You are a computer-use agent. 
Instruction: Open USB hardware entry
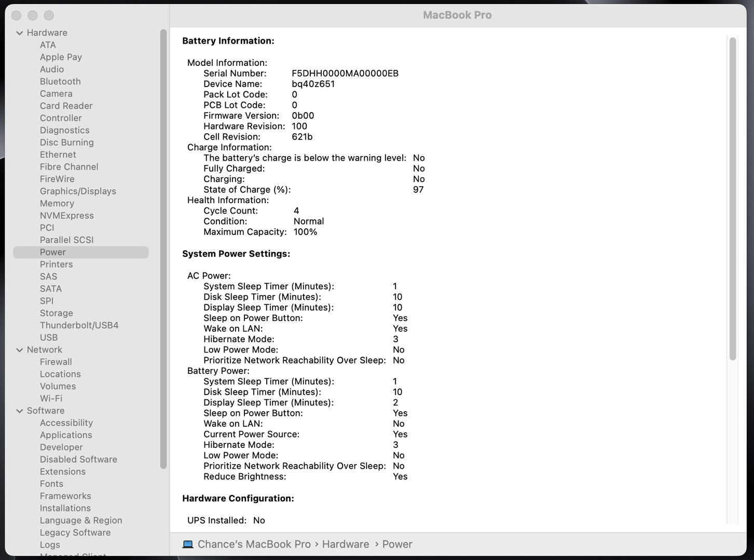click(x=49, y=338)
